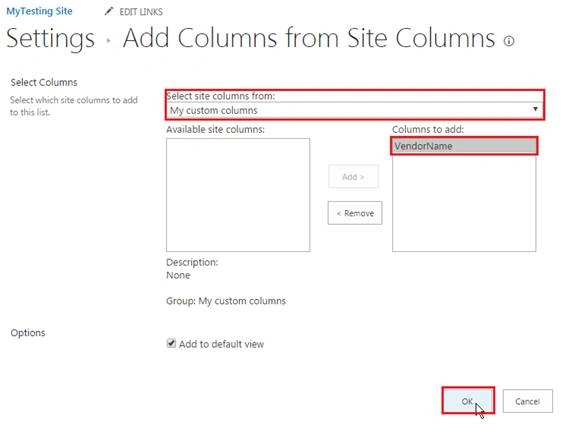
Task: Click the 'Group: My custom columns' text
Action: [226, 301]
